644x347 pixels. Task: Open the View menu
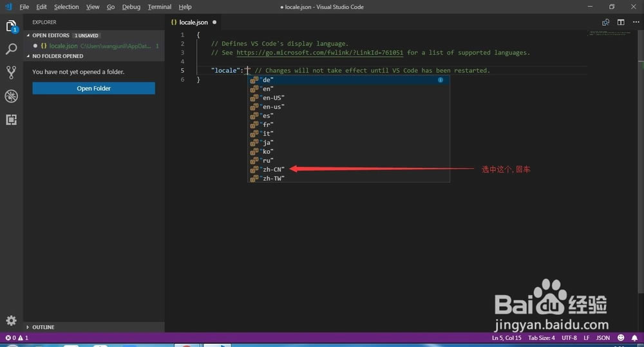(92, 6)
